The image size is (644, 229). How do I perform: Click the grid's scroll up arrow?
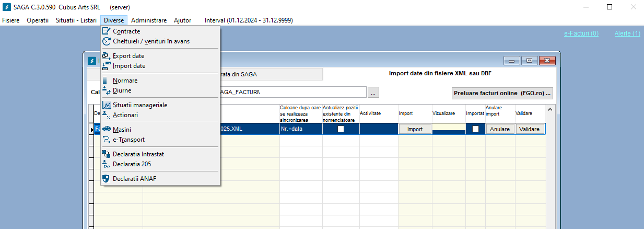point(549,109)
